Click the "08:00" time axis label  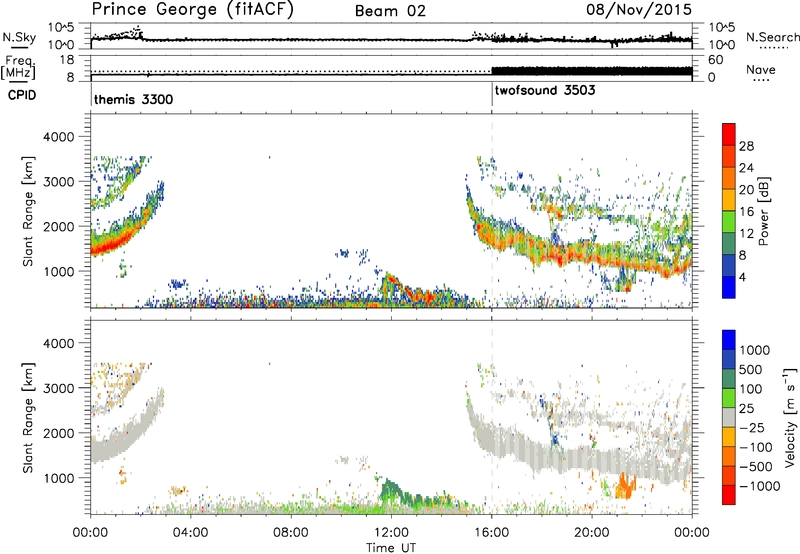pos(291,533)
